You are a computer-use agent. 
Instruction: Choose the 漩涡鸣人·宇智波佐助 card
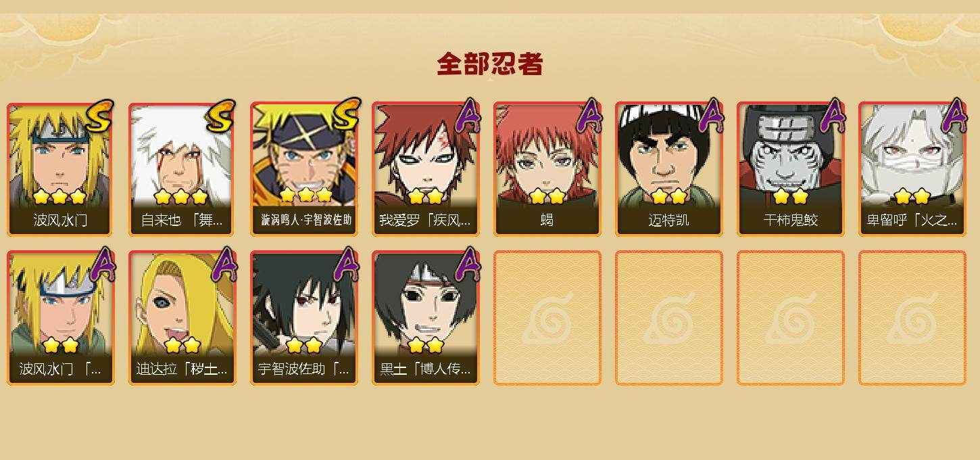pyautogui.click(x=303, y=169)
